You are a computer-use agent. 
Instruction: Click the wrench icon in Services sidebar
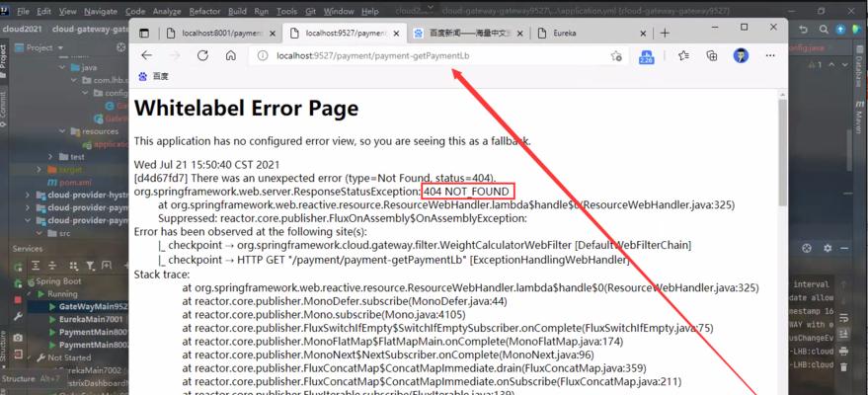(18, 317)
